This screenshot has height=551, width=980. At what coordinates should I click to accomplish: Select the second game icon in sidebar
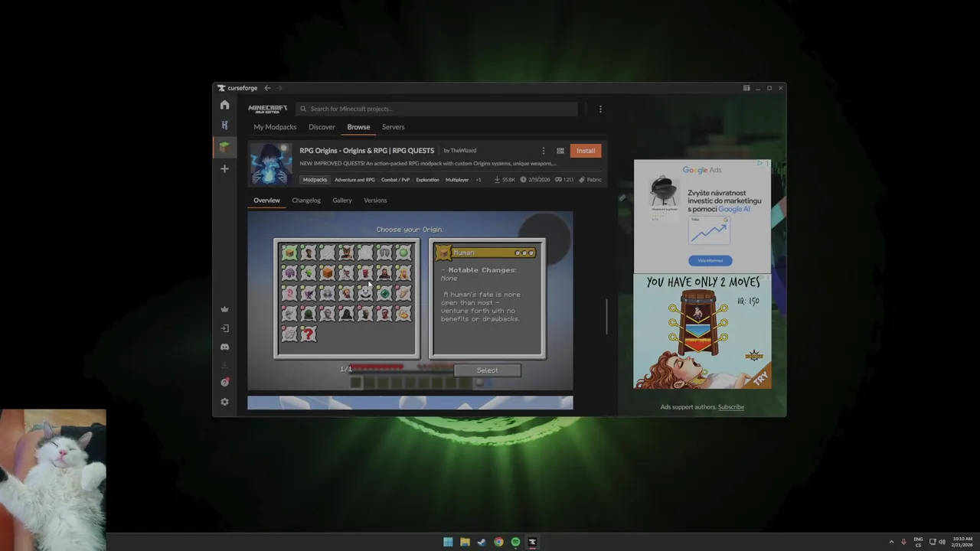pos(224,125)
